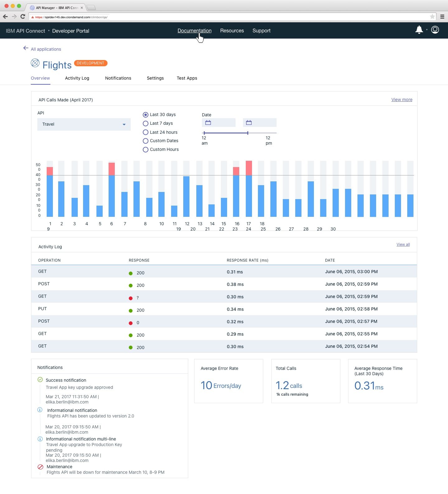448x494 pixels.
Task: Click the red status dot beside '?' response
Action: tap(131, 298)
